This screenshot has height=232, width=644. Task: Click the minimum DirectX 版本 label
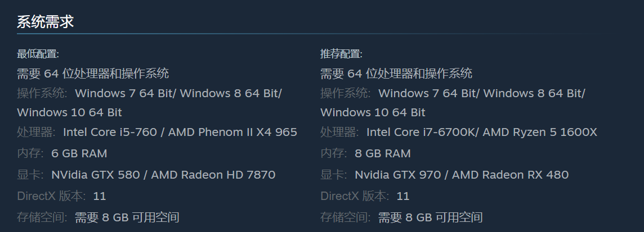coord(51,196)
